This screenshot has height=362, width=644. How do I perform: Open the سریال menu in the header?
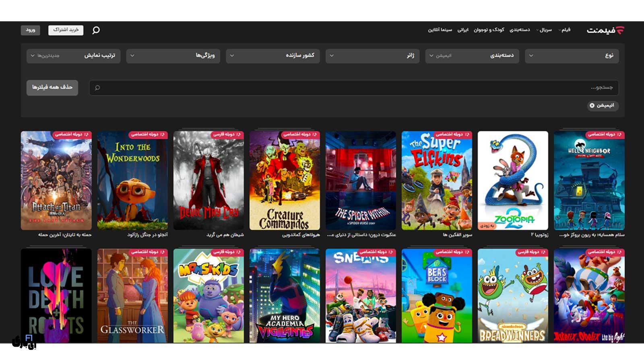point(544,30)
